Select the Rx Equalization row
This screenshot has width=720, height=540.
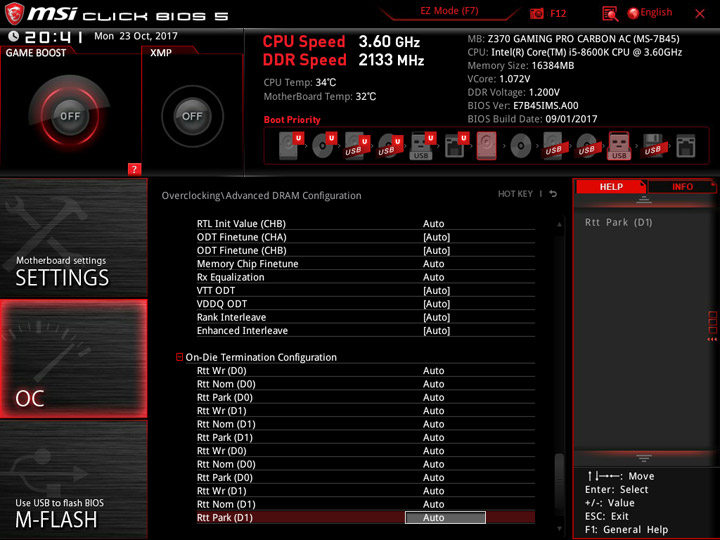[x=366, y=277]
